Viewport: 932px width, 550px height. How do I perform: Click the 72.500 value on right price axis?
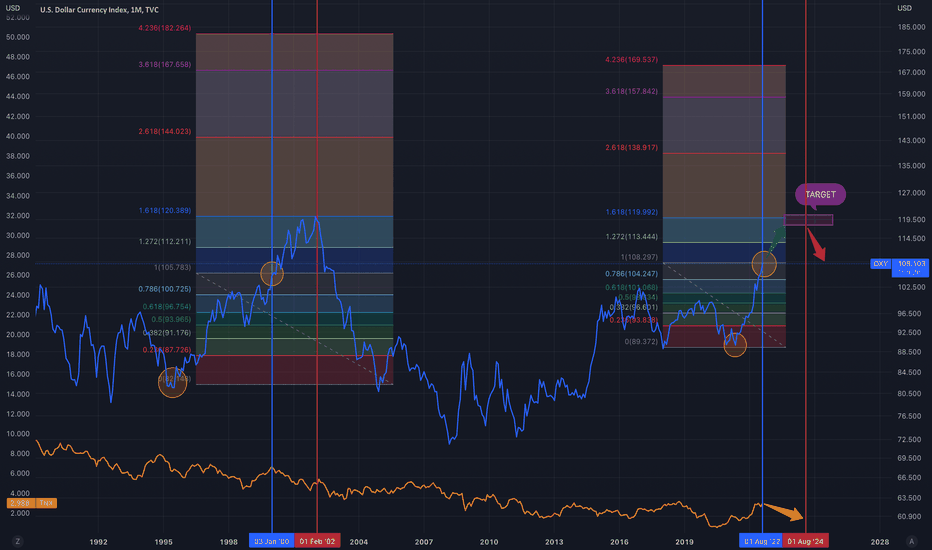pyautogui.click(x=911, y=439)
